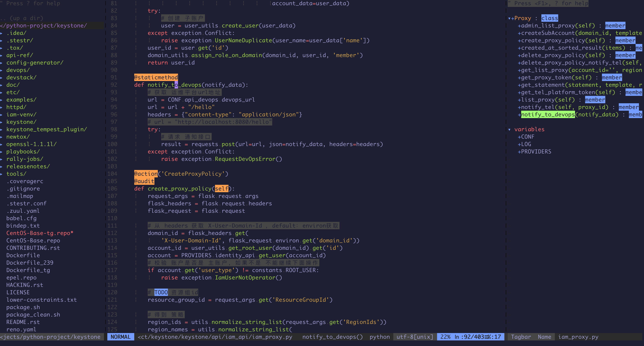Click the Tagbar label in status line
Viewport: 644px width, 346px height.
click(x=521, y=337)
